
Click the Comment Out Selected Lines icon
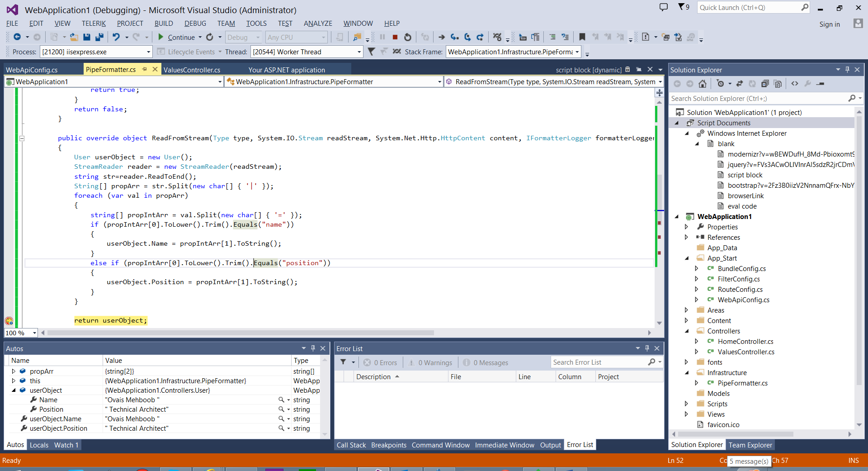click(x=552, y=37)
